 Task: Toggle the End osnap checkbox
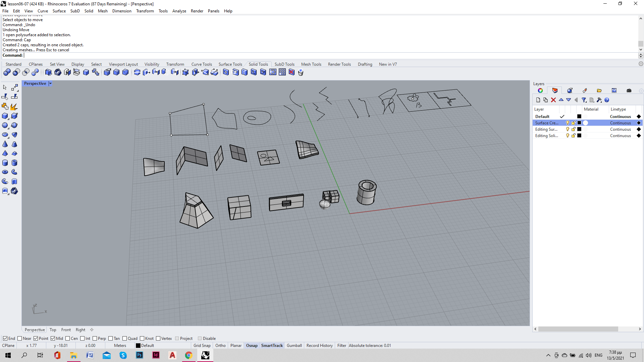(x=5, y=339)
